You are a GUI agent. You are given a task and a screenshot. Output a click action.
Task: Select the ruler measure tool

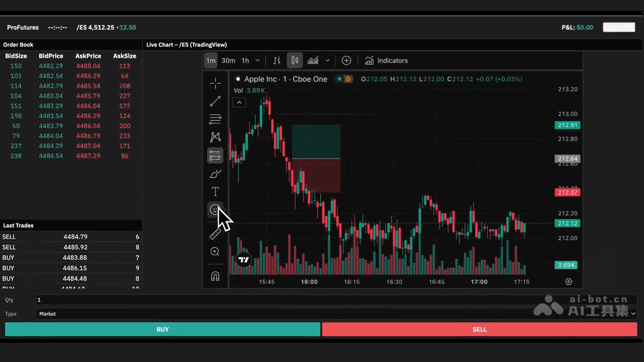(x=215, y=234)
